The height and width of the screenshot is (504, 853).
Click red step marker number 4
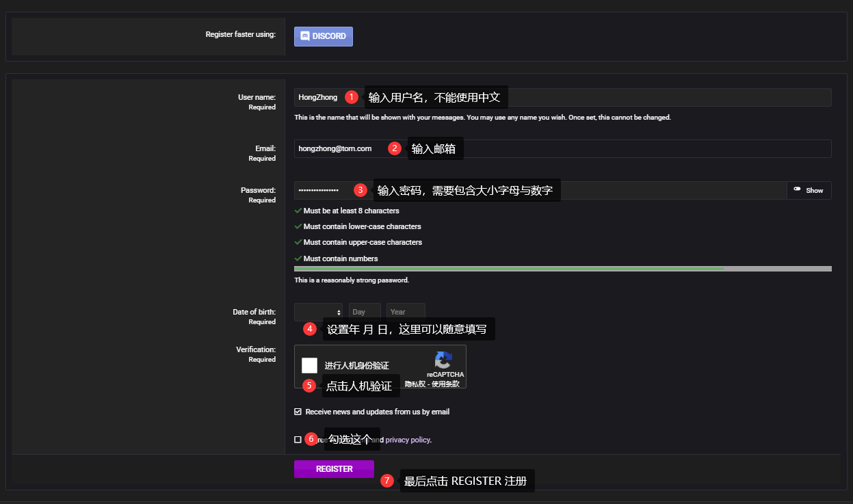tap(310, 329)
